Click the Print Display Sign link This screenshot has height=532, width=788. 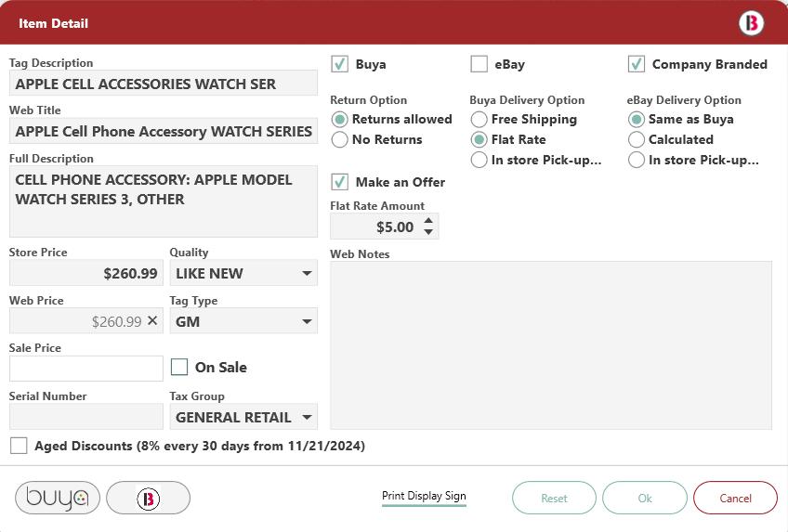(424, 496)
